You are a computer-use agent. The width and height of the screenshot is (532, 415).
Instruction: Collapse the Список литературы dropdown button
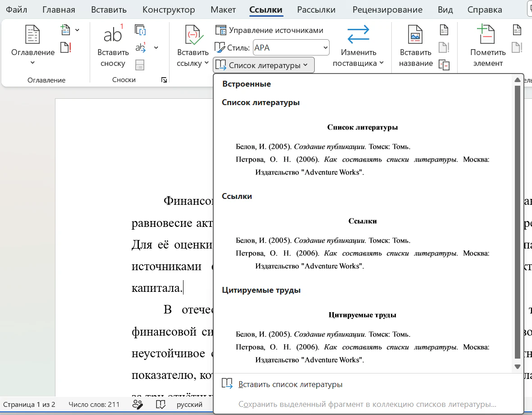[264, 65]
